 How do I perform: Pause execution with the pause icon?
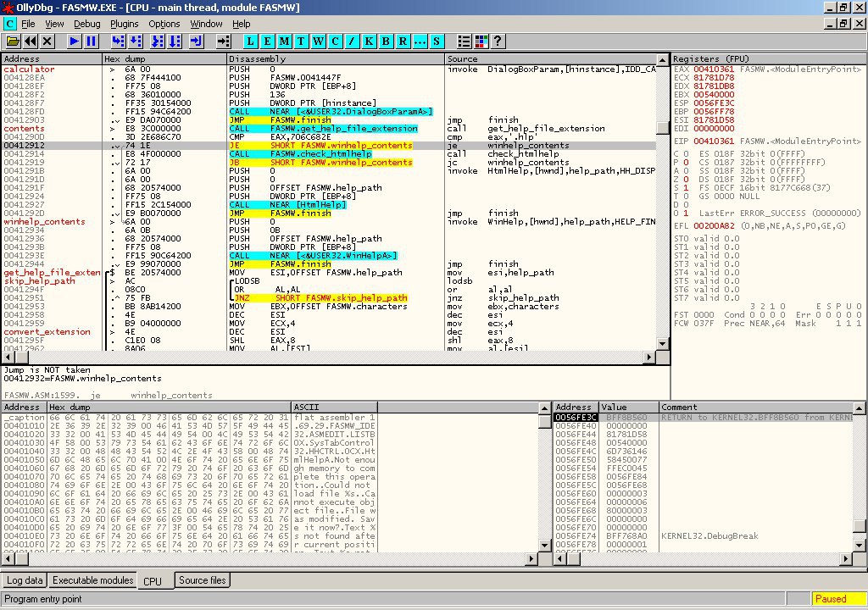coord(92,41)
